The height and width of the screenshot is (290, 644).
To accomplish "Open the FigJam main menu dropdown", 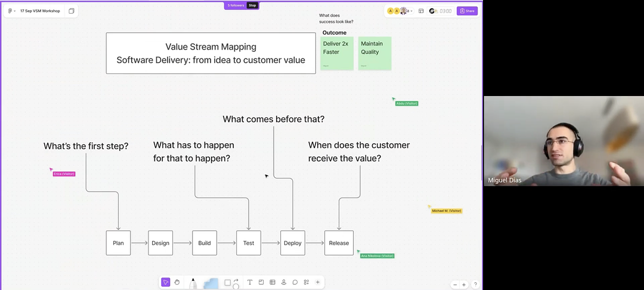I will point(12,11).
